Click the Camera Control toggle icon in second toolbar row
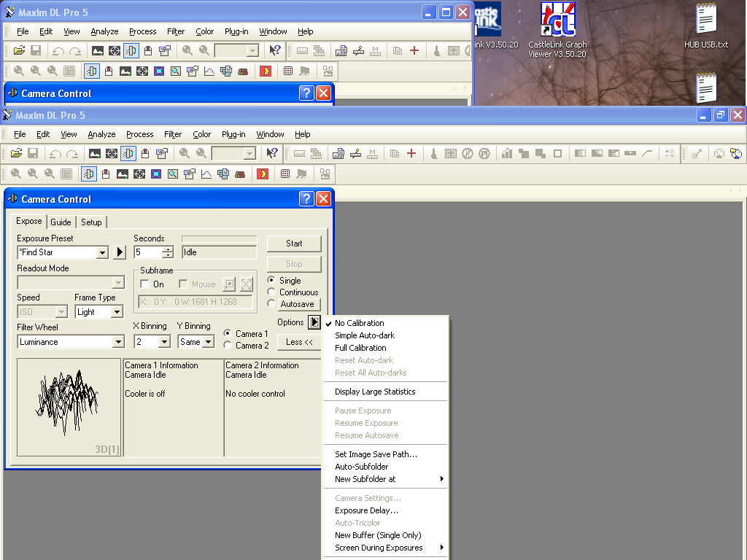 point(89,174)
